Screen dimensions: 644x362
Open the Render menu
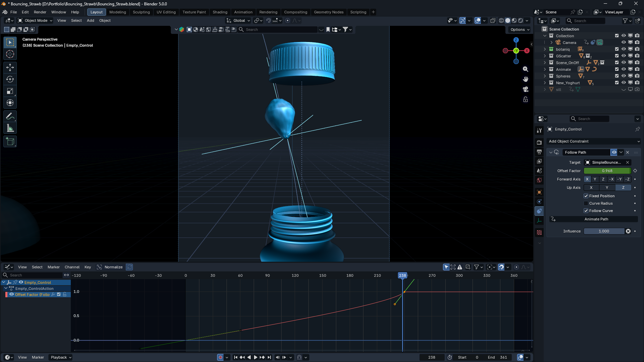tap(40, 12)
